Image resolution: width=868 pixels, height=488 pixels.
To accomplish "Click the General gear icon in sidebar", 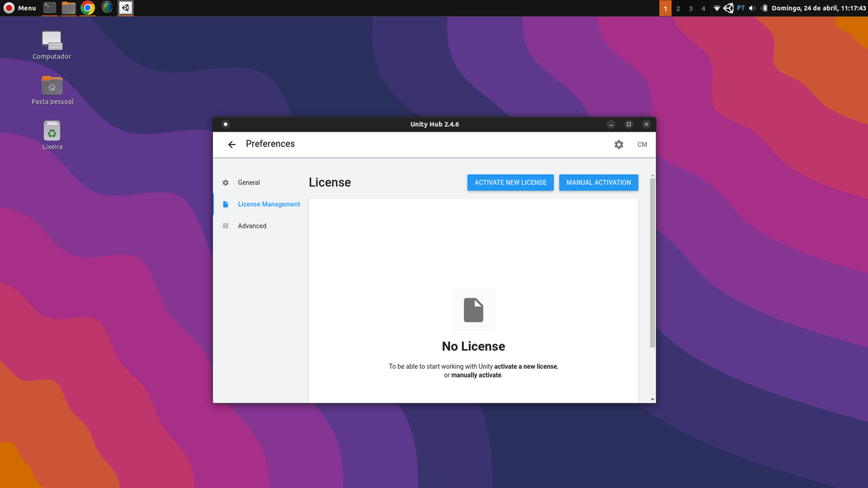I will 226,182.
